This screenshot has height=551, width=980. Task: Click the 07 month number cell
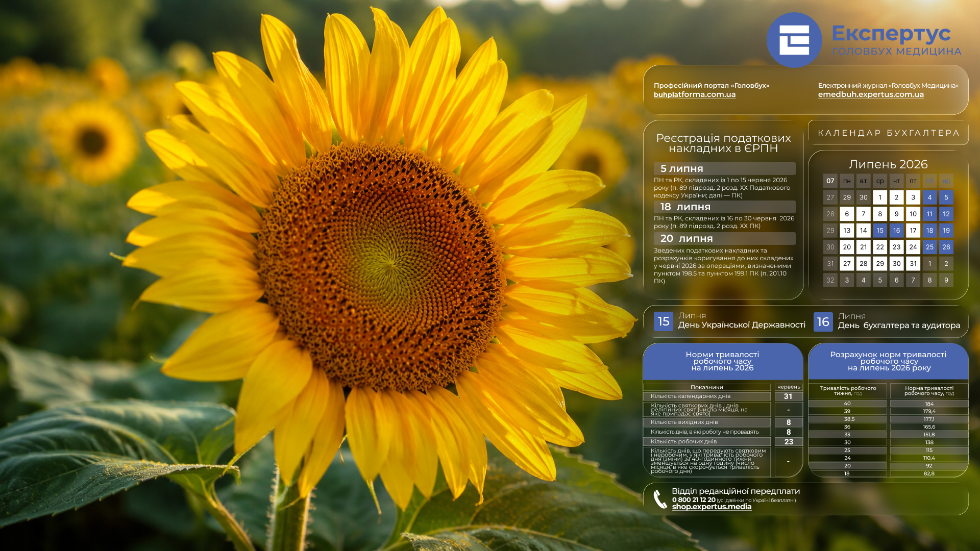(x=830, y=181)
